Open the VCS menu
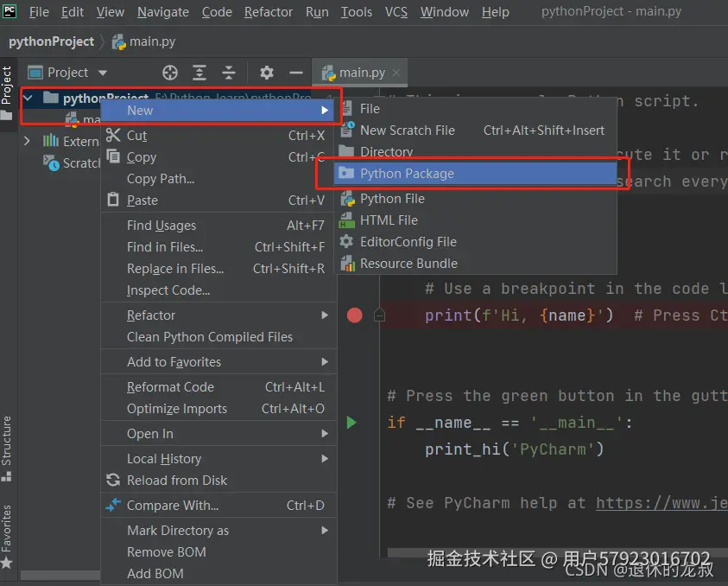 396,11
